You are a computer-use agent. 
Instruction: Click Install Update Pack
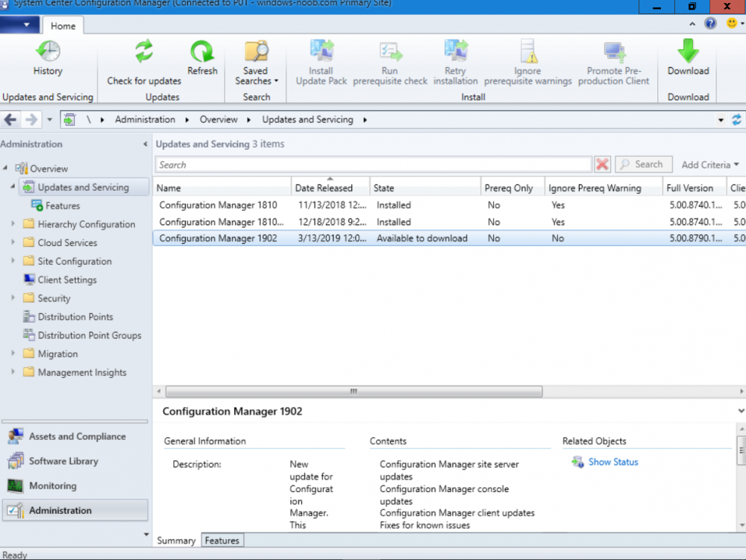[x=321, y=63]
